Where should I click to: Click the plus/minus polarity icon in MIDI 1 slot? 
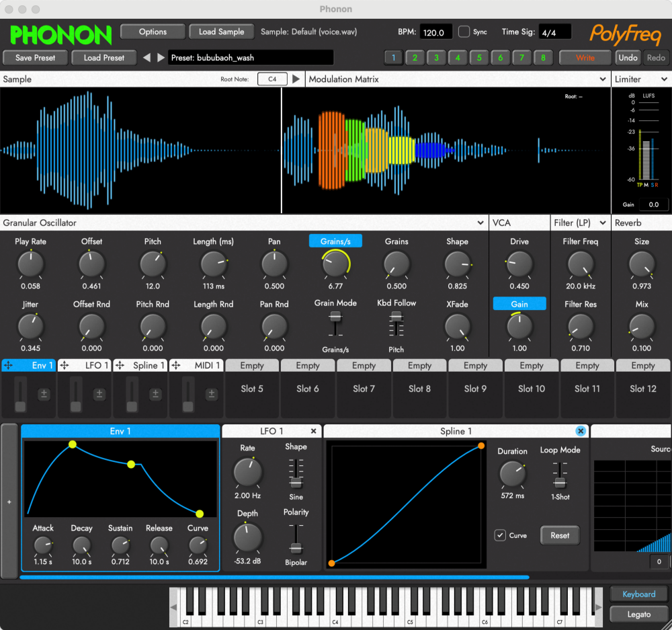[x=211, y=394]
